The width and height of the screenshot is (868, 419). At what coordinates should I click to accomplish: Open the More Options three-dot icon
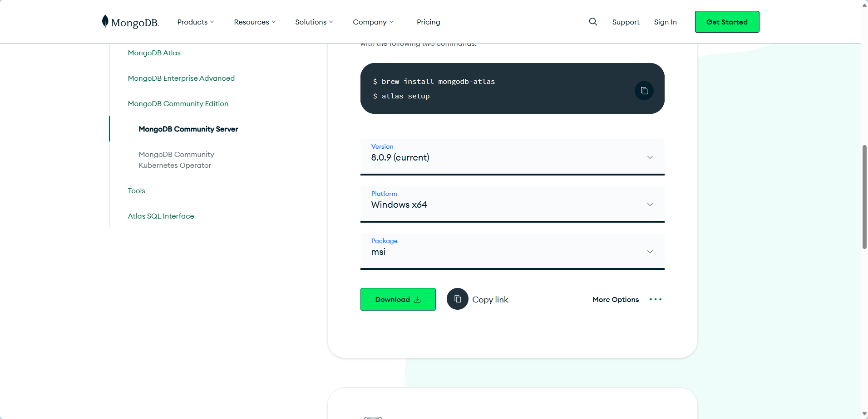[655, 299]
